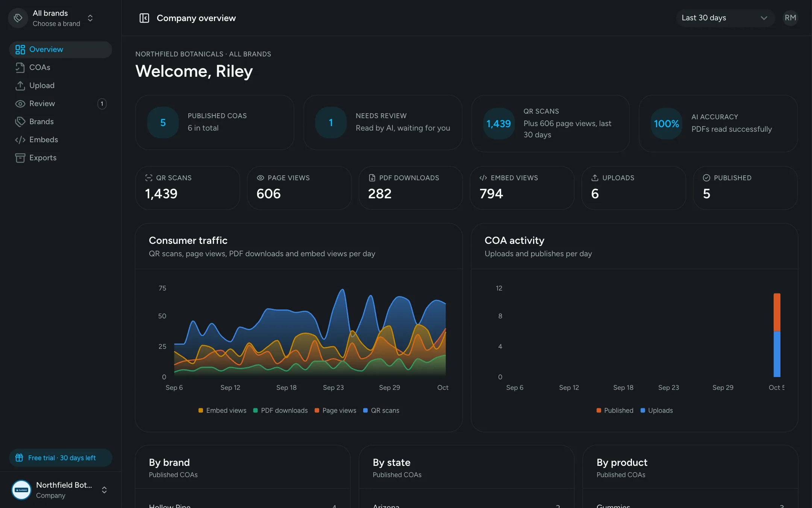Toggle Page views series in legend
The image size is (812, 508).
[x=335, y=411]
